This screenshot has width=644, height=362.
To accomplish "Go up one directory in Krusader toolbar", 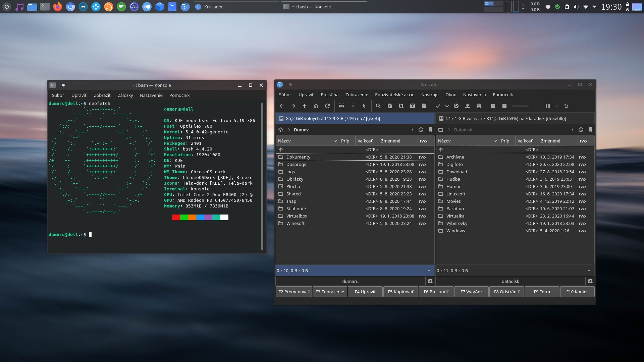I will click(x=305, y=106).
